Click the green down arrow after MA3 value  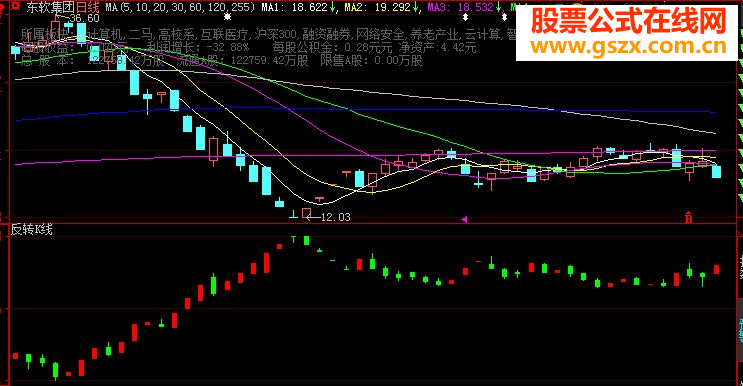498,7
